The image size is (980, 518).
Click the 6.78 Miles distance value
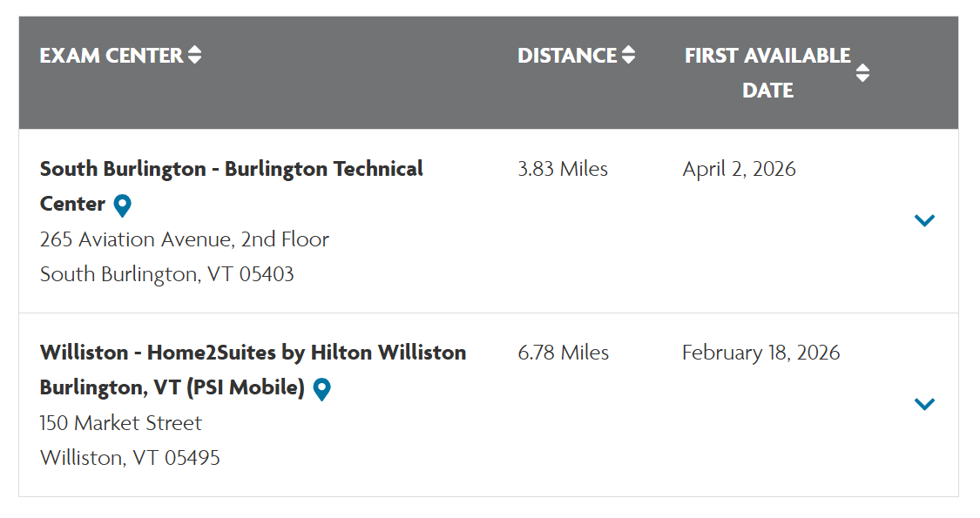click(563, 353)
